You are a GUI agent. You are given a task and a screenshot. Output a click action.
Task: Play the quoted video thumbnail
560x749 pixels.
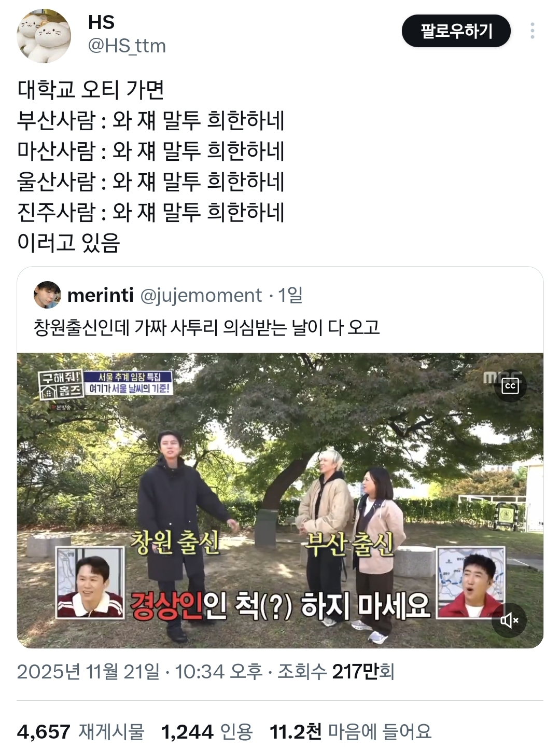click(x=280, y=501)
